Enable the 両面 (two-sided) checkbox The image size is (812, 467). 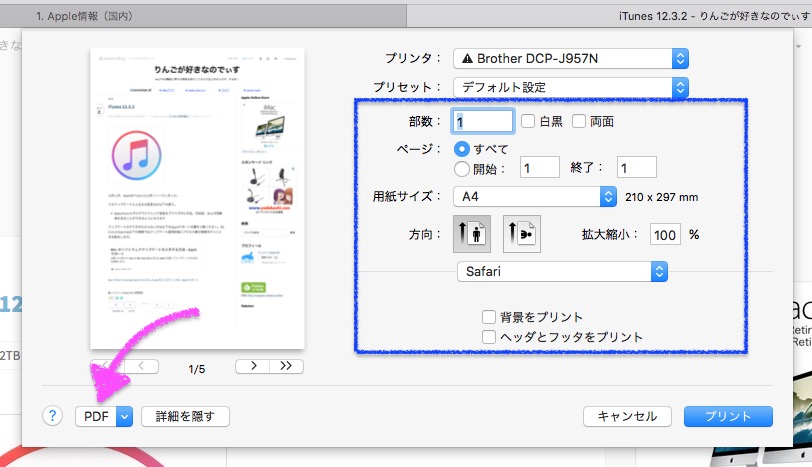(x=578, y=121)
